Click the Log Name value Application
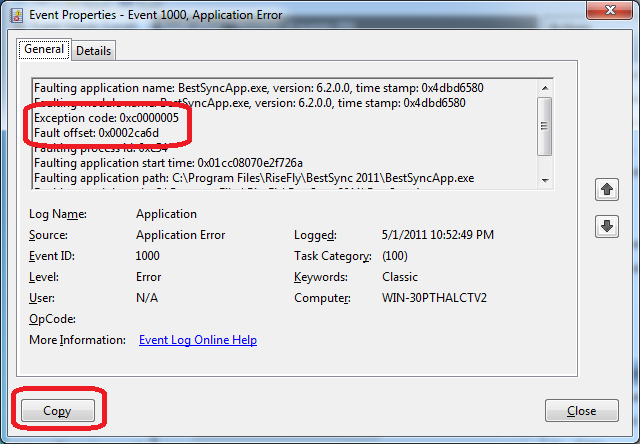Screen dimensions: 640x444 click(x=167, y=214)
